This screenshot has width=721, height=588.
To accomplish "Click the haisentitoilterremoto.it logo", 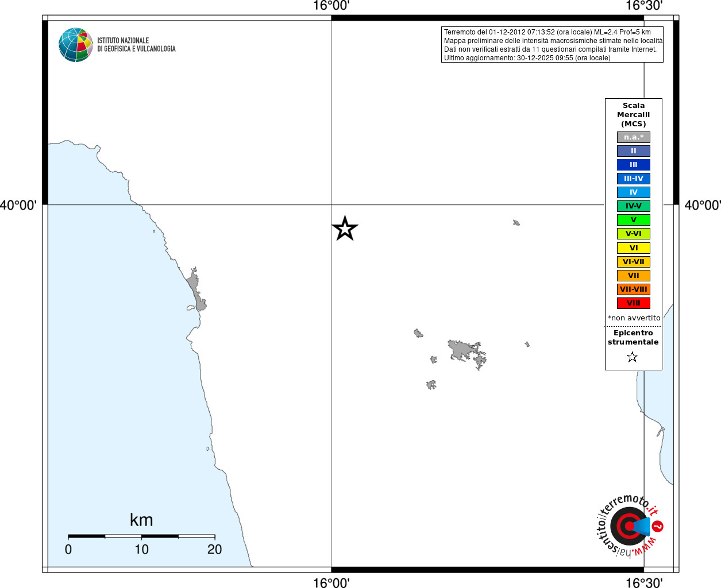I will click(x=629, y=525).
